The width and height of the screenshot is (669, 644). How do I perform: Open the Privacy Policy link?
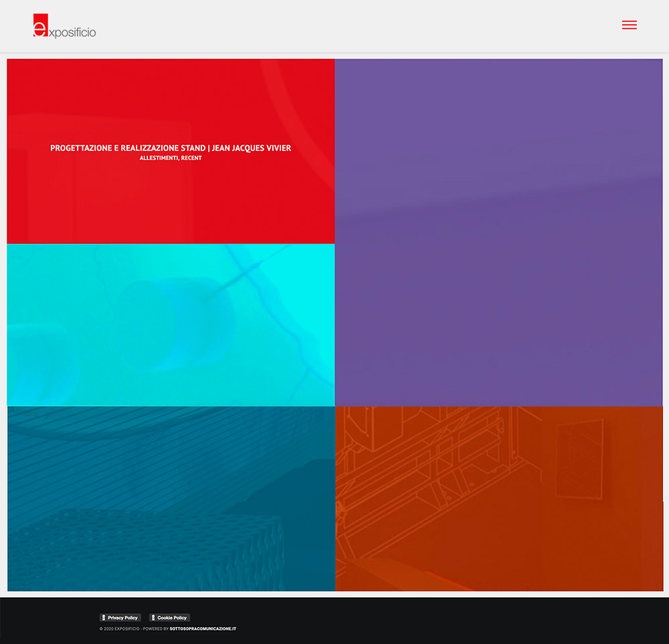tap(120, 617)
